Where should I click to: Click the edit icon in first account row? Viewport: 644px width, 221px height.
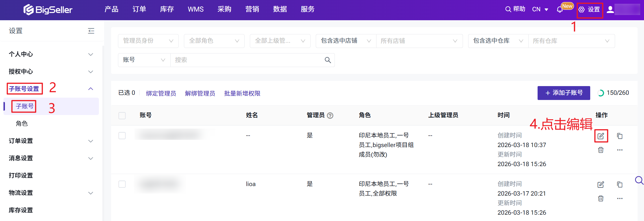[601, 136]
